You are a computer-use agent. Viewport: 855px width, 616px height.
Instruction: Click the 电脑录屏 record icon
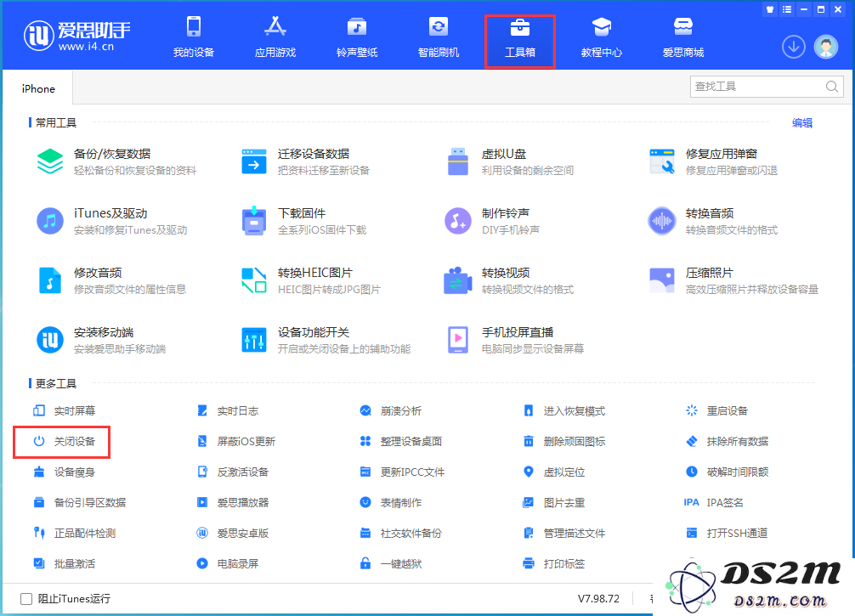click(x=202, y=563)
